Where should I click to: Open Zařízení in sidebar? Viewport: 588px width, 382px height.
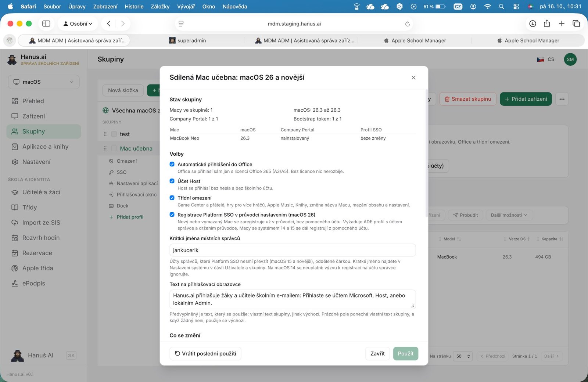pos(44,116)
